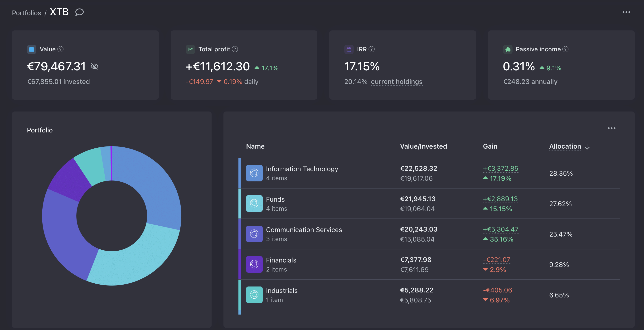644x330 pixels.
Task: Click the Funds category icon
Action: (x=254, y=204)
